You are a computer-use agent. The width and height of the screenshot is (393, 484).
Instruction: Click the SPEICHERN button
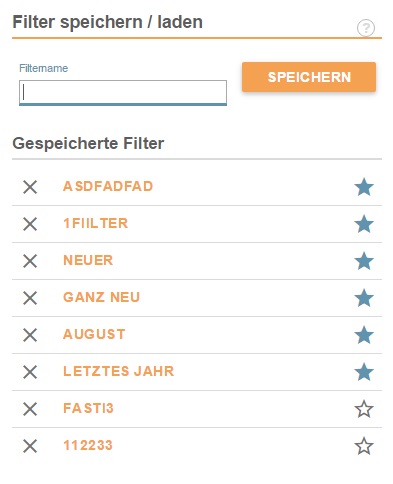(x=309, y=77)
